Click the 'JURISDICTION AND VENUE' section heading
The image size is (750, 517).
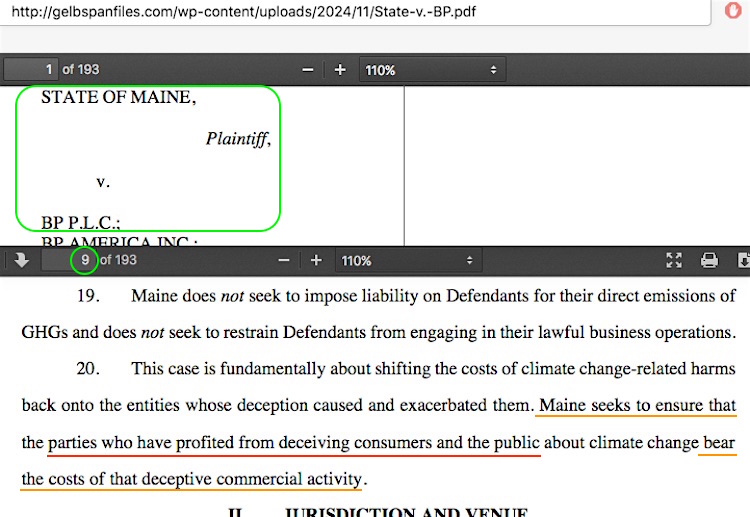coord(405,514)
